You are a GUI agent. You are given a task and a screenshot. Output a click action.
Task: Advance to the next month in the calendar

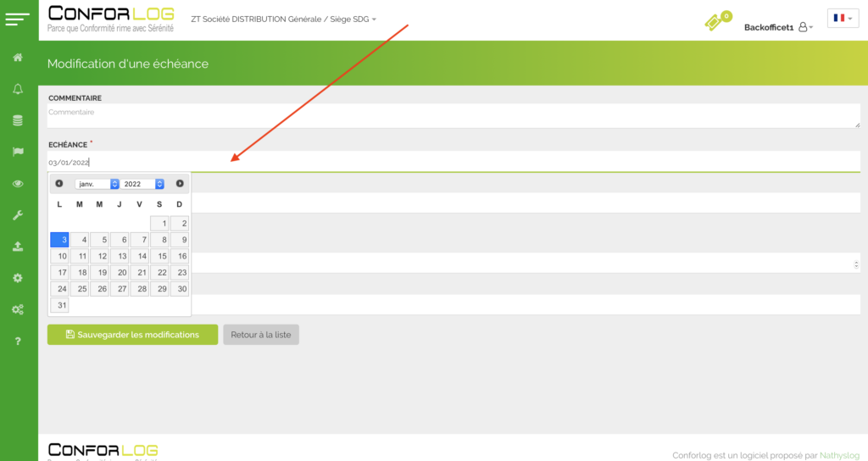coord(180,184)
